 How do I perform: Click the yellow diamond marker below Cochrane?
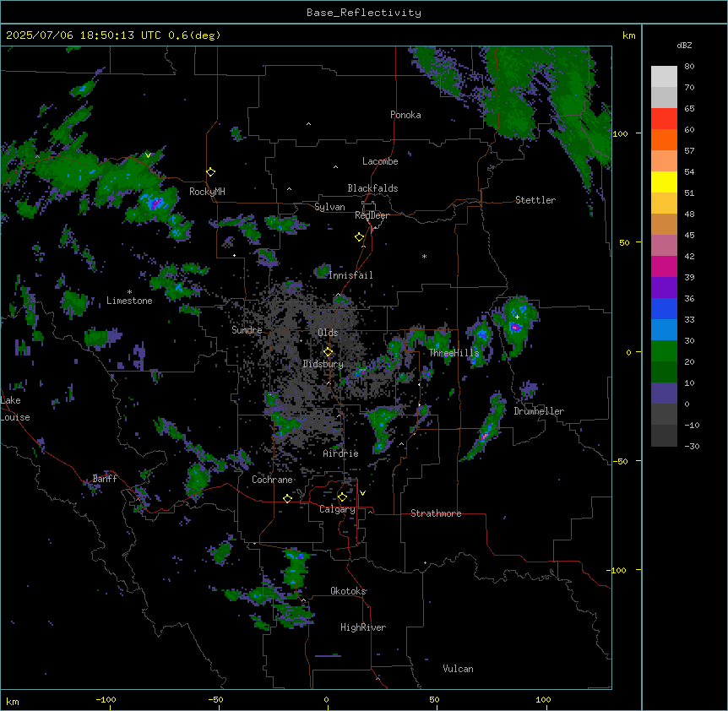click(x=287, y=498)
